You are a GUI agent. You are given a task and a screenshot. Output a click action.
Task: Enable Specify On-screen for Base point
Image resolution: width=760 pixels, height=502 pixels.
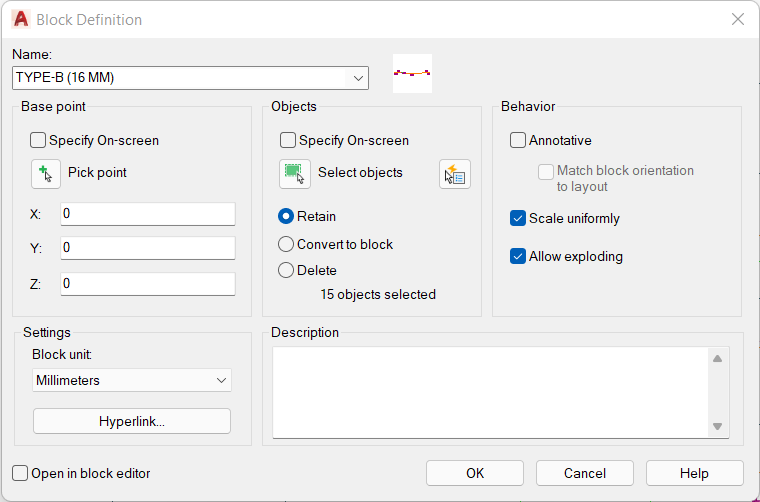coord(38,141)
